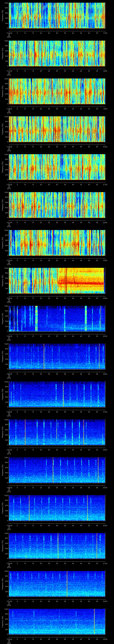This screenshot has height=644, width=114.
Task: Select the spectrogram panel starting at 7:30:00
Action: click(x=57, y=546)
